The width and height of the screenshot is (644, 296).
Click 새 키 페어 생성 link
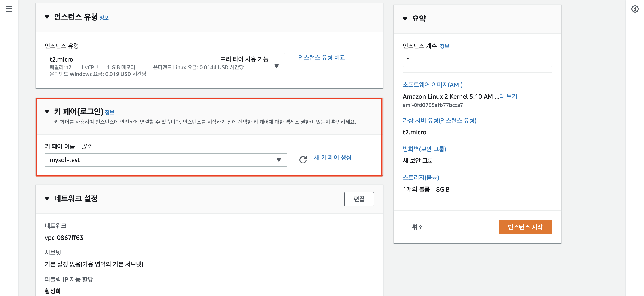coord(333,157)
